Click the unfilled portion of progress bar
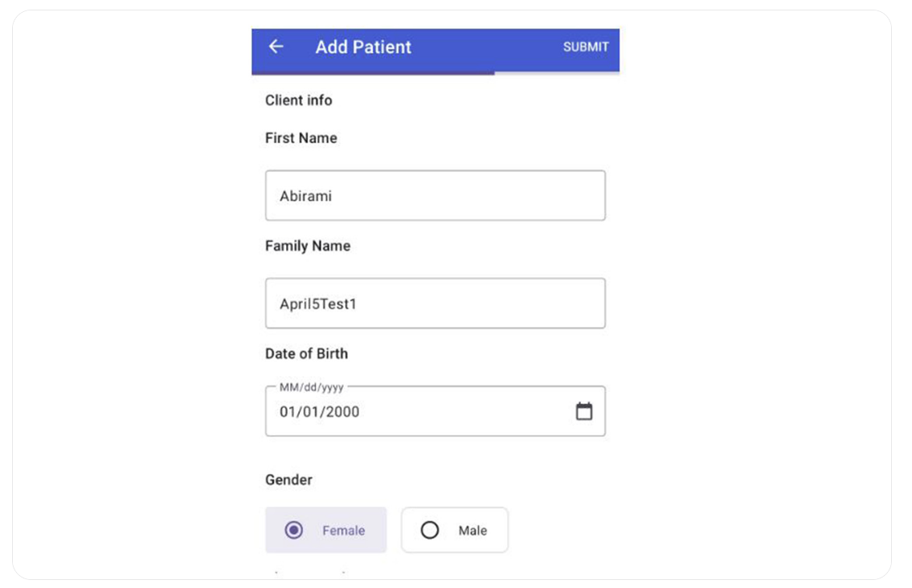 tap(557, 73)
